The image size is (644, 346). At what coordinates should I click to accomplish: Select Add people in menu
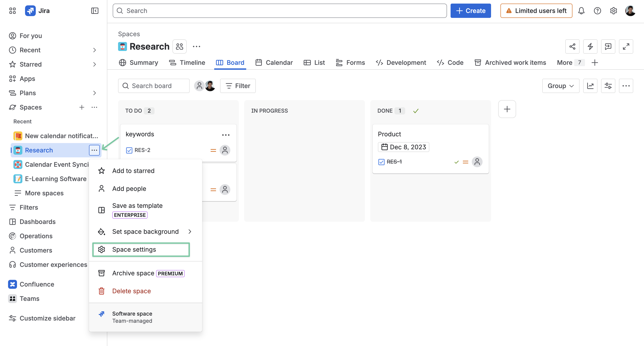[145, 189]
